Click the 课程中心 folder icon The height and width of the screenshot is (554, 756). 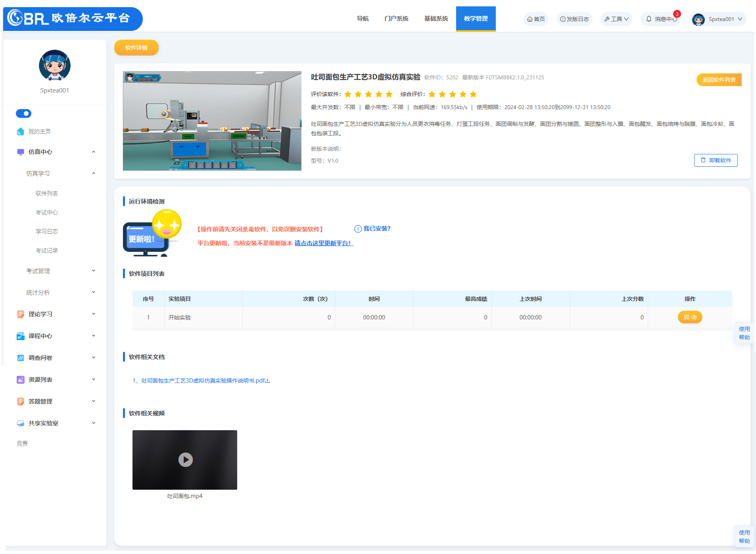tap(21, 336)
